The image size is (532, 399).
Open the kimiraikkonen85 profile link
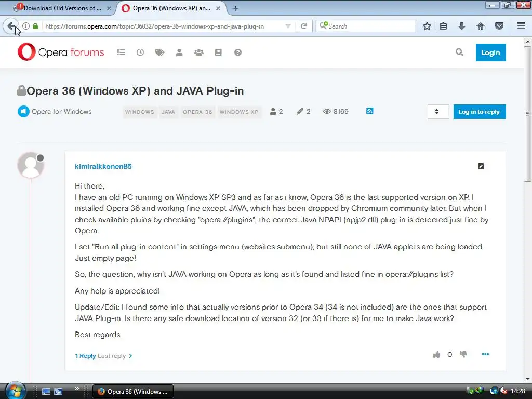103,166
